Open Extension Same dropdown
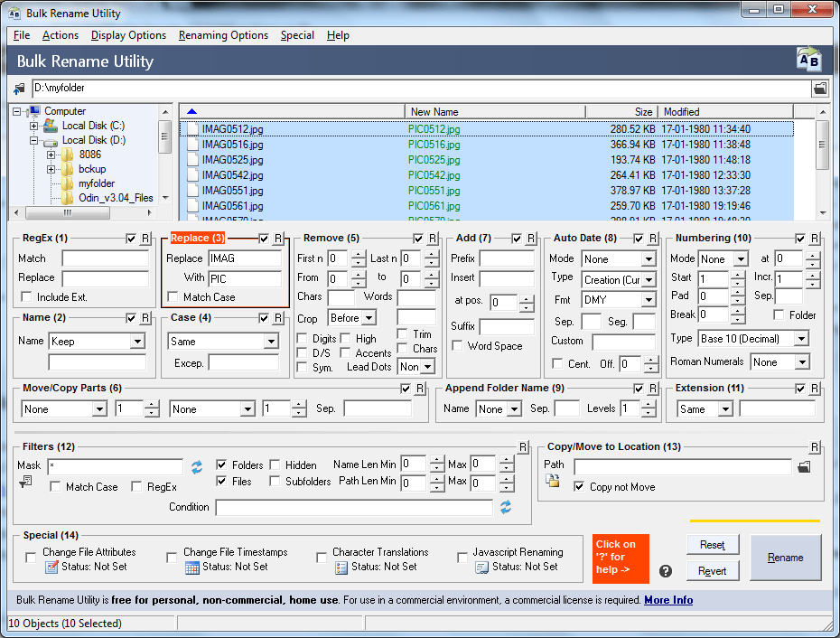 725,409
